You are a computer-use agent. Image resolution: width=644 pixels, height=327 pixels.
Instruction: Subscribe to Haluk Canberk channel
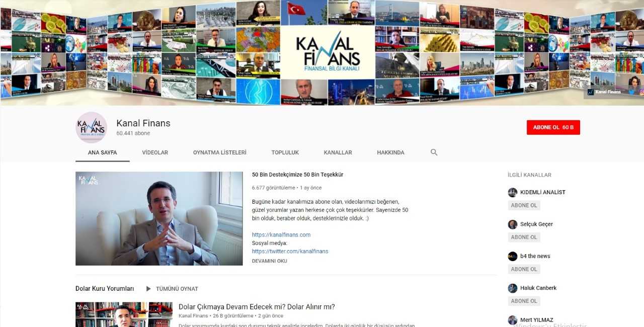tap(524, 301)
